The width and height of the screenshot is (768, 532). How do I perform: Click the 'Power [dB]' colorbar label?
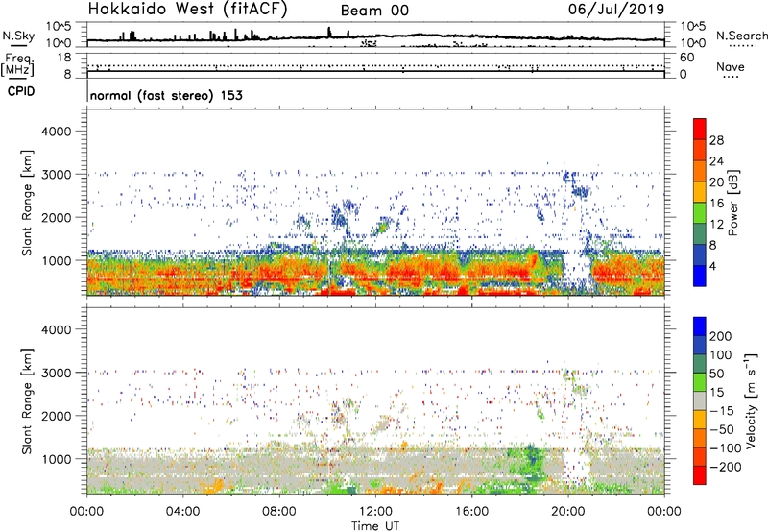733,203
